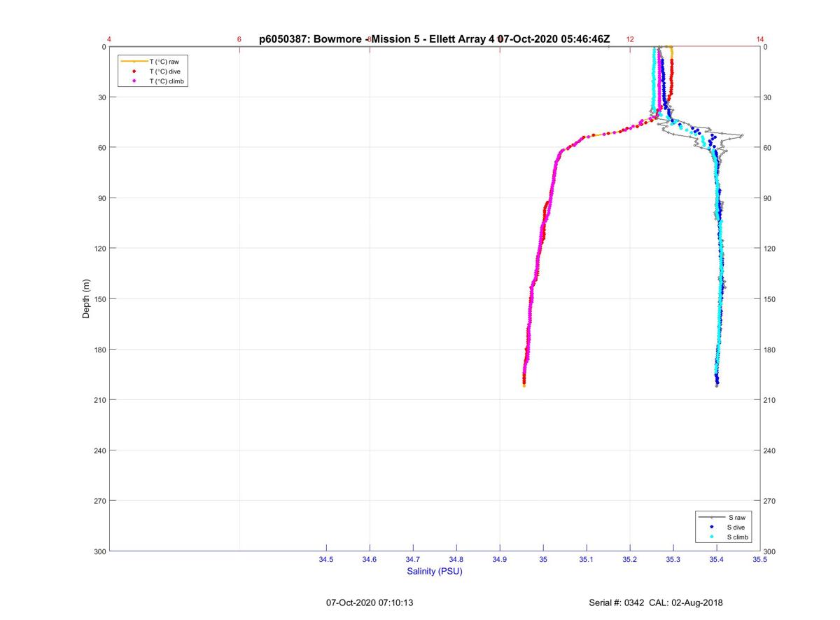The width and height of the screenshot is (840, 620).
Task: Click depth tick 210 on left axis
Action: click(x=100, y=400)
